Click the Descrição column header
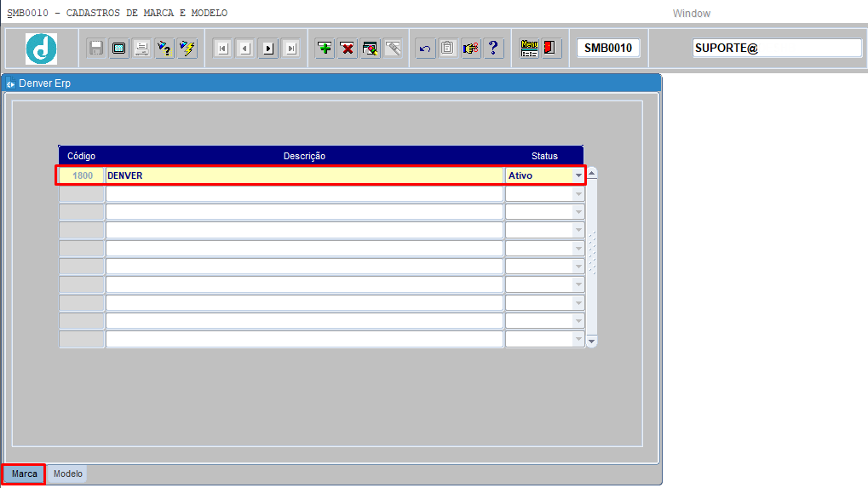This screenshot has width=868, height=488. coord(304,156)
